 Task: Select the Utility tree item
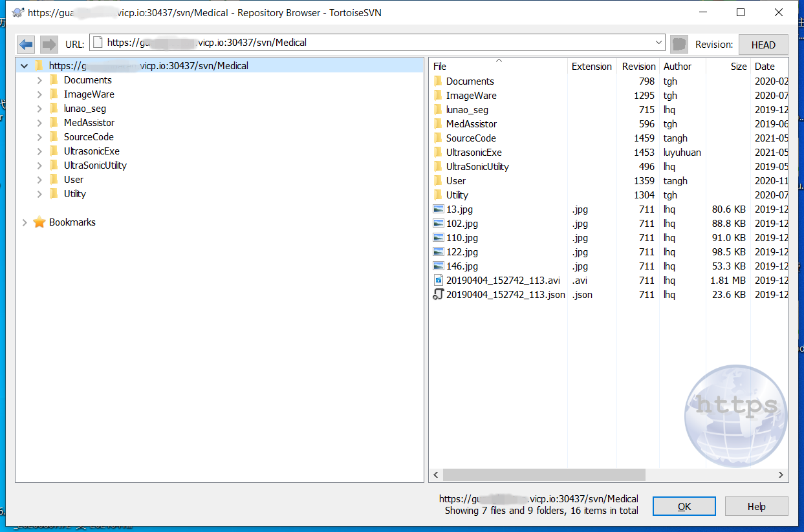tap(75, 194)
